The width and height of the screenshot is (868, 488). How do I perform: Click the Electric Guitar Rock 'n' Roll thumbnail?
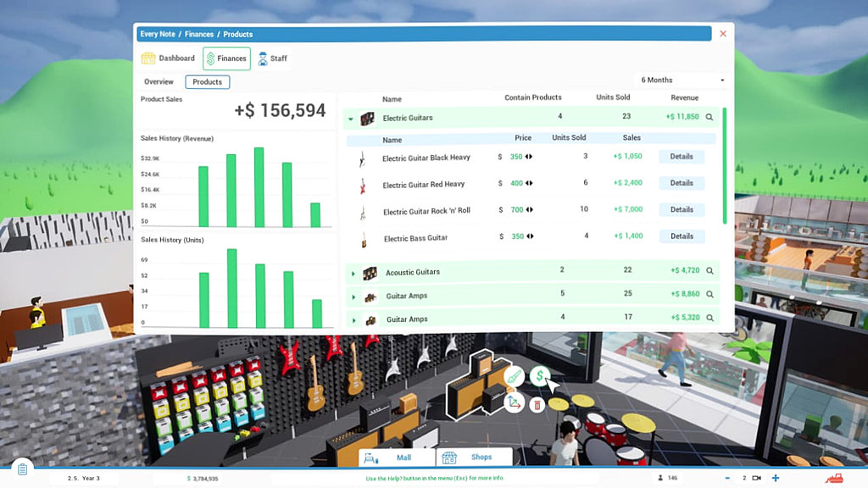click(363, 213)
